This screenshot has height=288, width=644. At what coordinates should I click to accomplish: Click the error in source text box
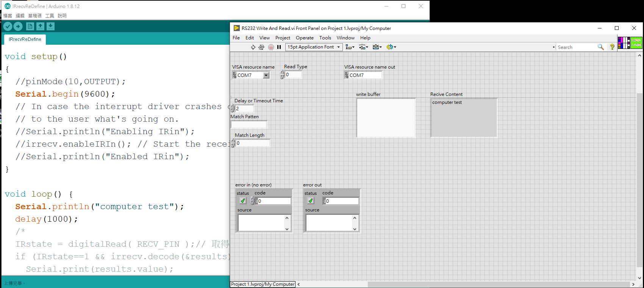(x=261, y=223)
